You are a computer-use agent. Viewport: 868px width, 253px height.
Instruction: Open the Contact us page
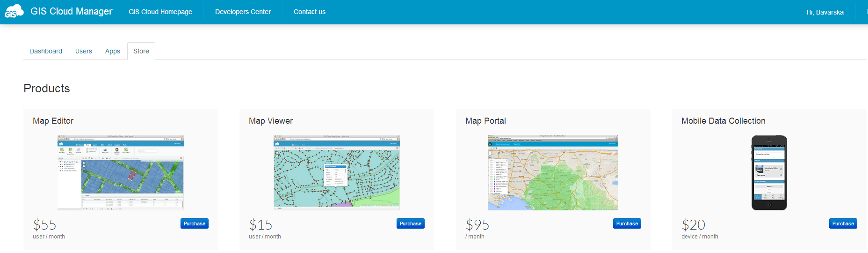[x=309, y=12]
